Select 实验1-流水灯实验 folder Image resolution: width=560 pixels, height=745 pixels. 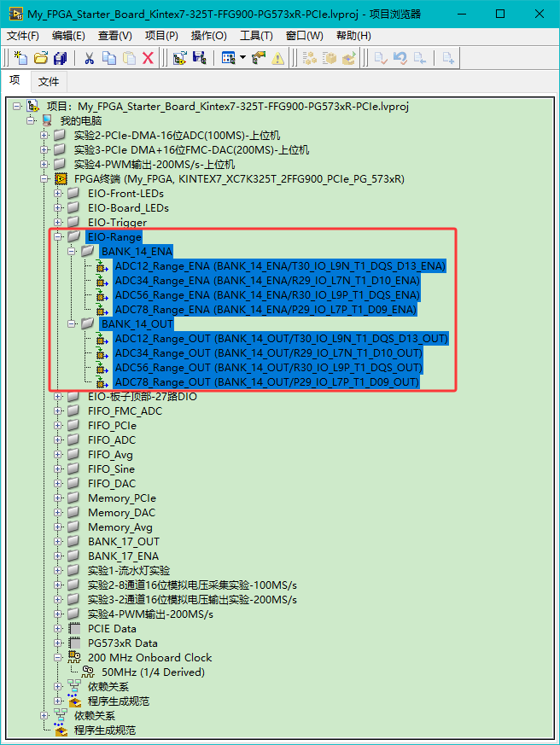coord(128,570)
